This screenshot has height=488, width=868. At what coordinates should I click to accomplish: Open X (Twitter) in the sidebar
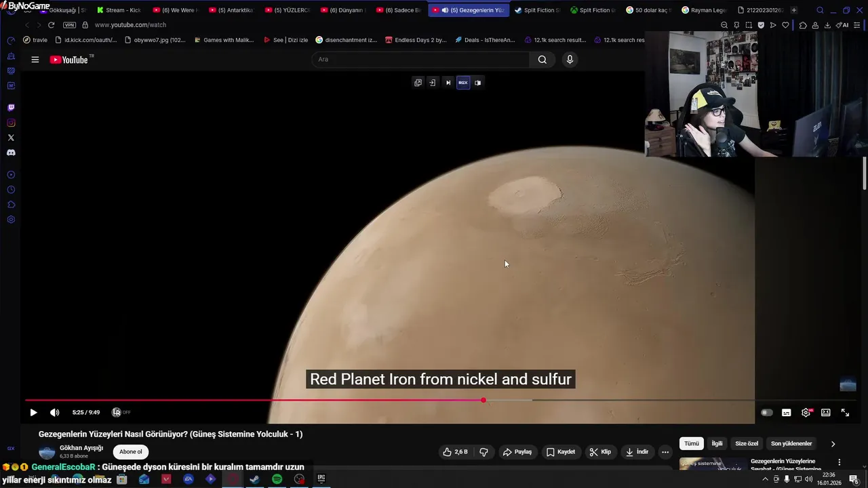pyautogui.click(x=11, y=138)
